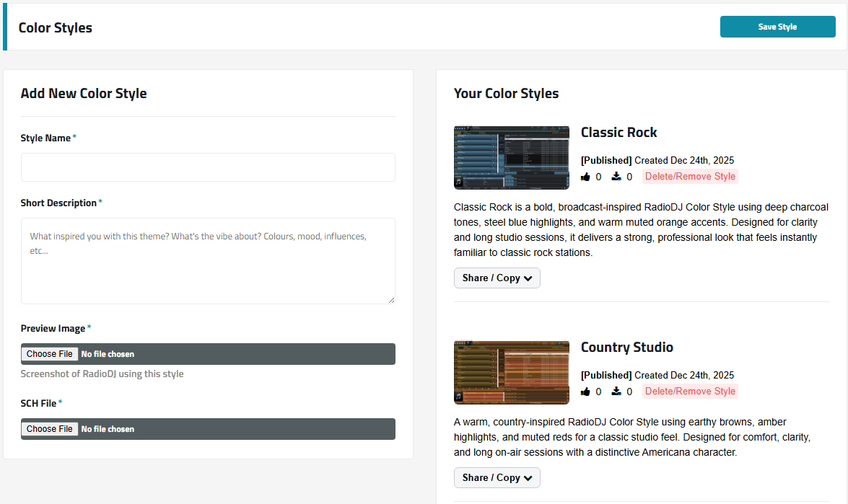
Task: Open the Classic Rock preview thumbnail
Action: 511,157
